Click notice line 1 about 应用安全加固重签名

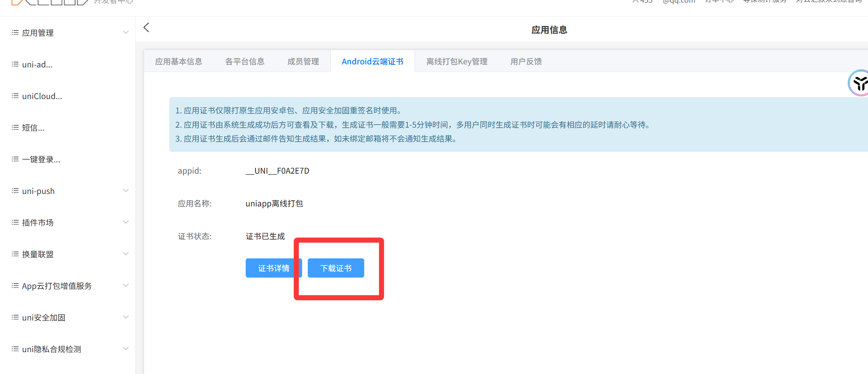tap(290, 110)
